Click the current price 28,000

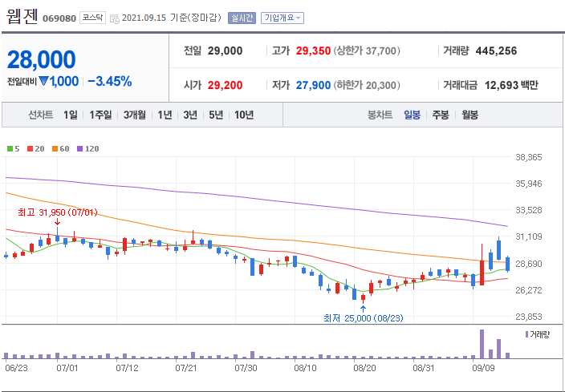tap(42, 60)
